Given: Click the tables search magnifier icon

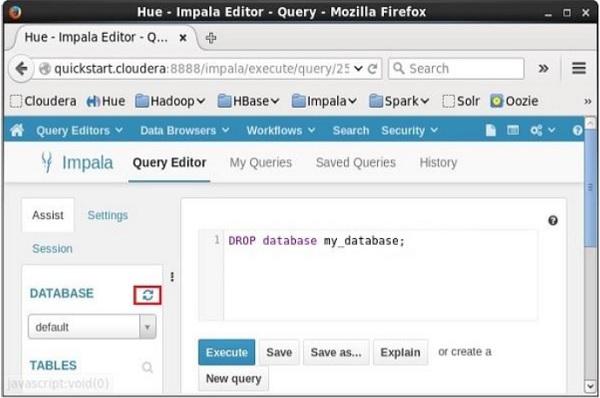Looking at the screenshot, I should (x=147, y=367).
